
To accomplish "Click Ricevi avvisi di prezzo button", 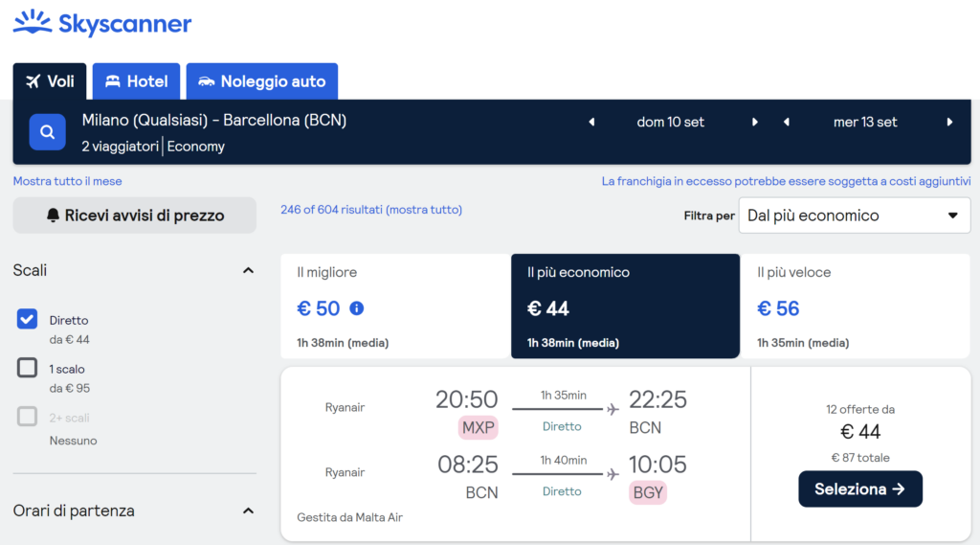I will [x=135, y=216].
